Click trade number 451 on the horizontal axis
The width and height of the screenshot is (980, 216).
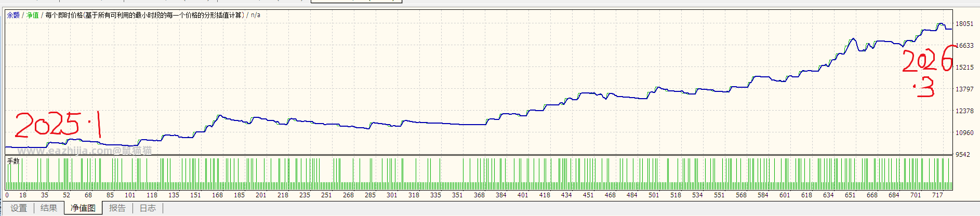588,195
